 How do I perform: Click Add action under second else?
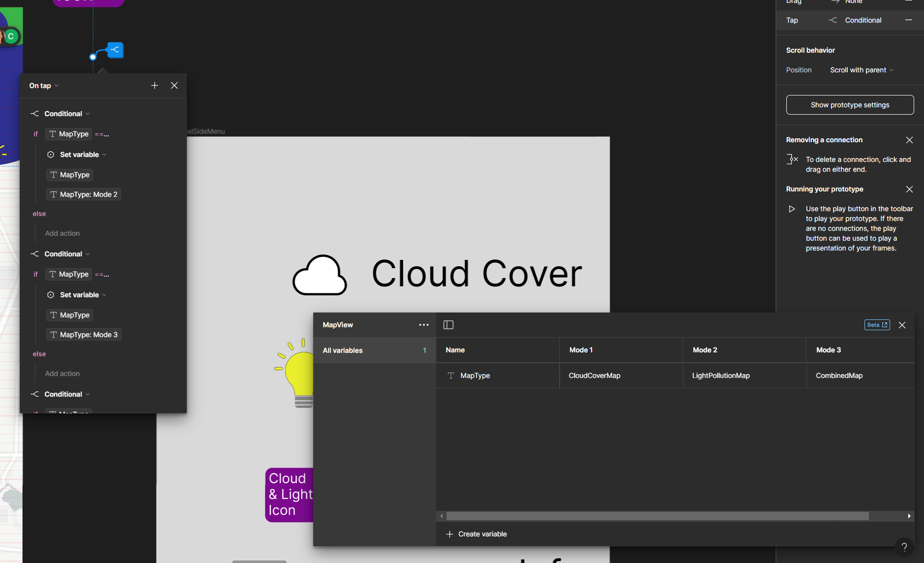click(62, 374)
